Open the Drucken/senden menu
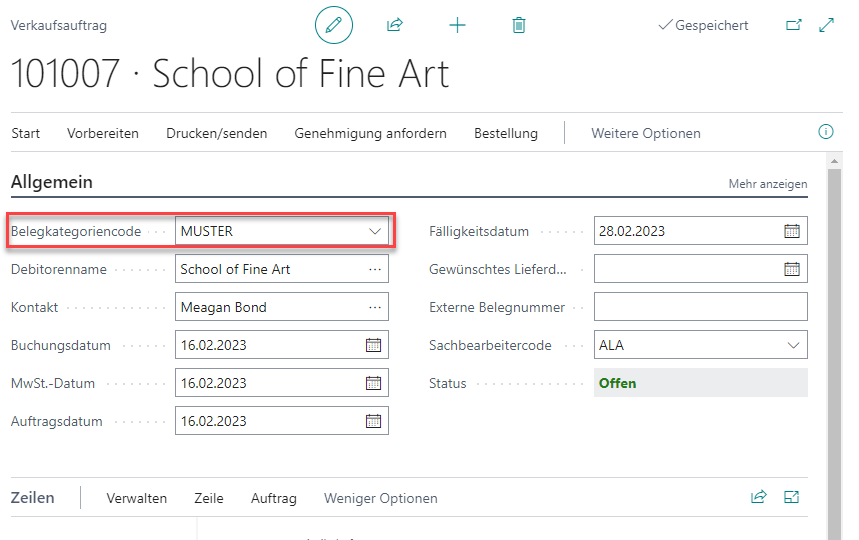 216,133
